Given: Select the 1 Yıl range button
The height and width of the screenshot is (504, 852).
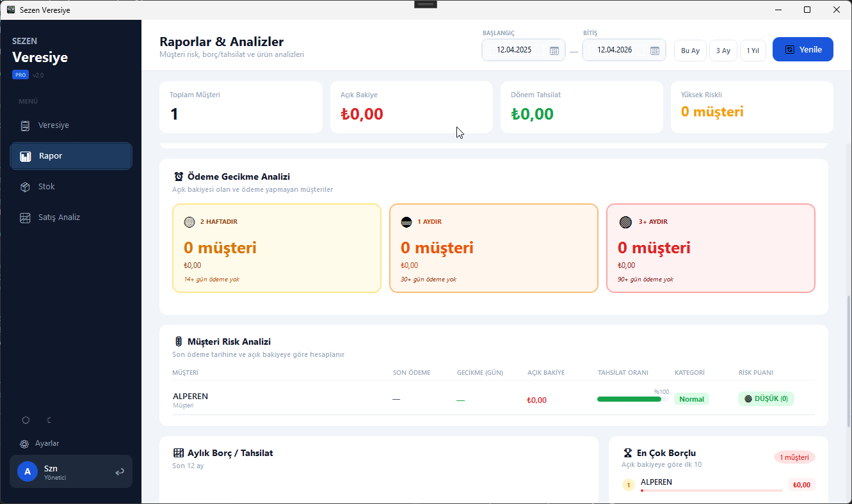Looking at the screenshot, I should tap(753, 51).
